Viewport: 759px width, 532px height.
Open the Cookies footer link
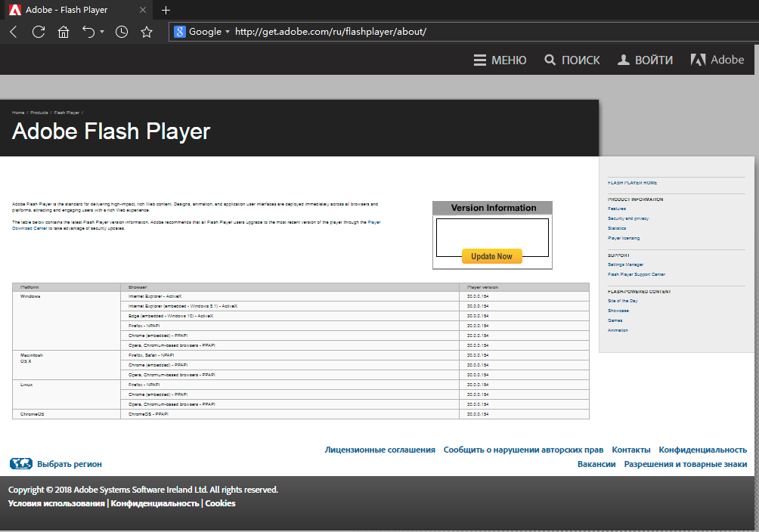pos(220,503)
